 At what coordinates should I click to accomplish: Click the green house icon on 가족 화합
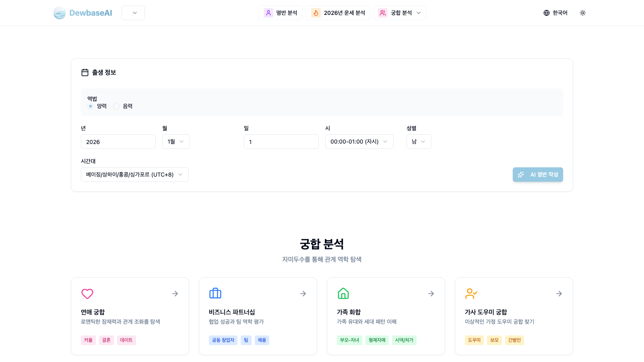point(343,294)
